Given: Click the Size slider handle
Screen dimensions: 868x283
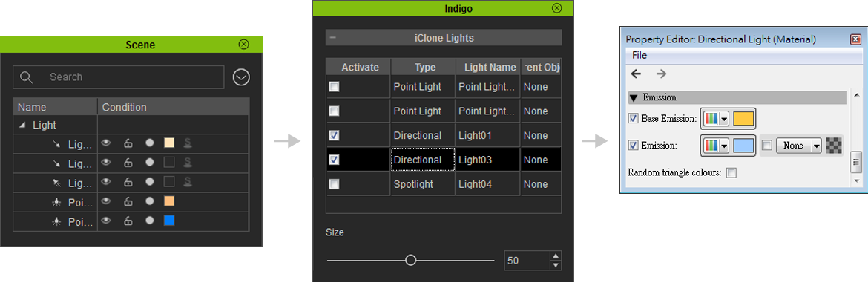Looking at the screenshot, I should pos(410,260).
